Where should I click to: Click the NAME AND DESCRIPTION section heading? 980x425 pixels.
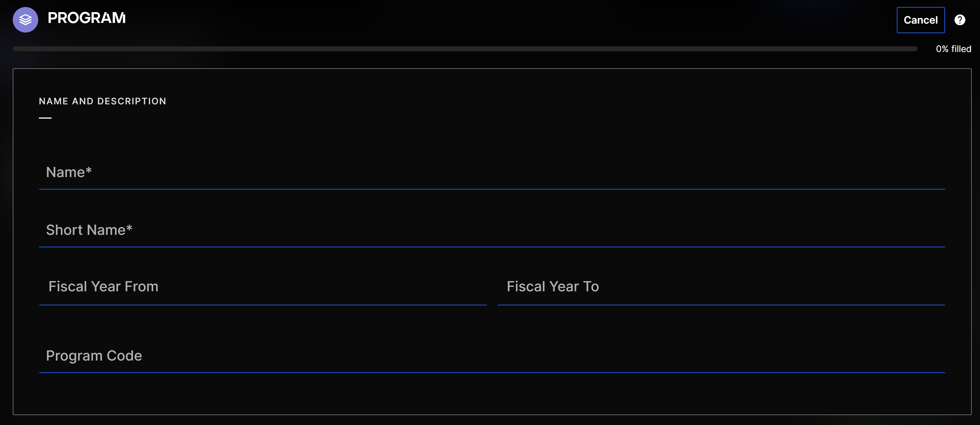tap(102, 101)
